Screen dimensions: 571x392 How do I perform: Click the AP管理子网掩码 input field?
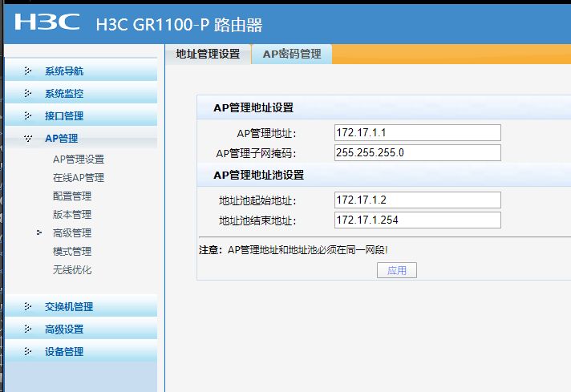(418, 153)
